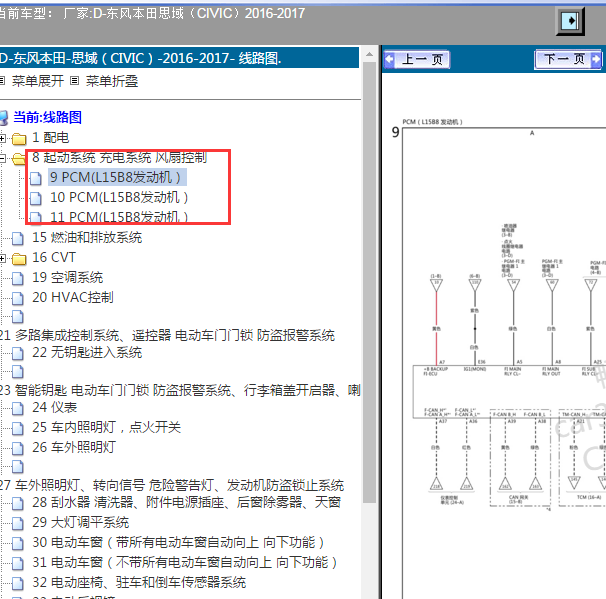The height and width of the screenshot is (599, 606).
Task: Open 26 车外照明灯 diagram
Action: [74, 448]
